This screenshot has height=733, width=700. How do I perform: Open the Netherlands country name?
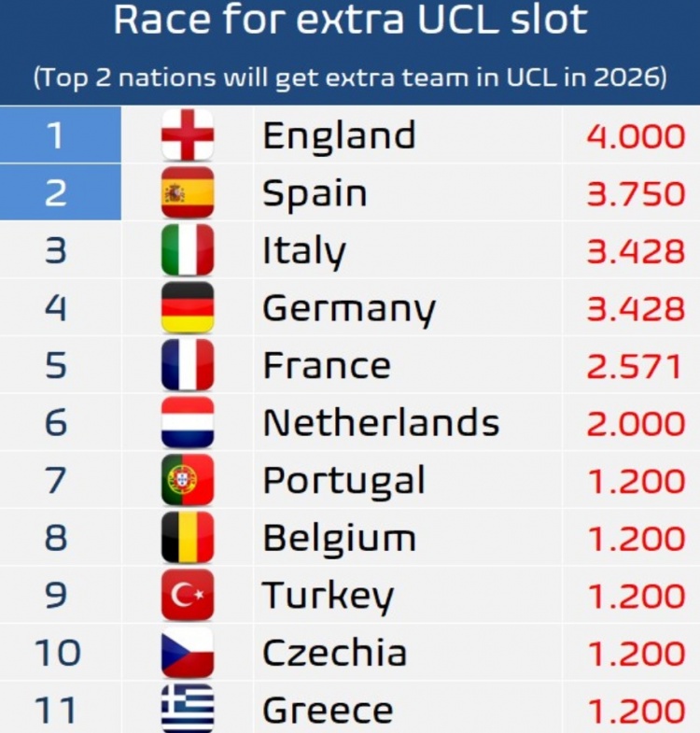pos(381,423)
